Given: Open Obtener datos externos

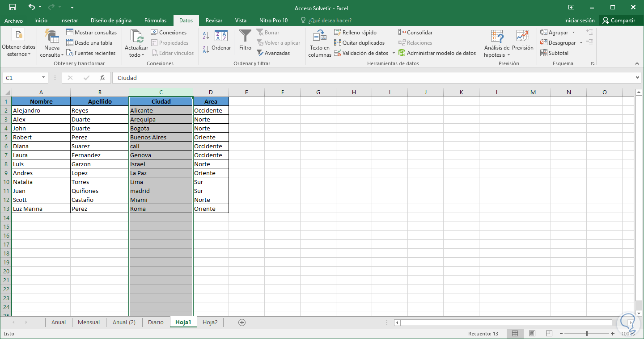Looking at the screenshot, I should (x=18, y=43).
